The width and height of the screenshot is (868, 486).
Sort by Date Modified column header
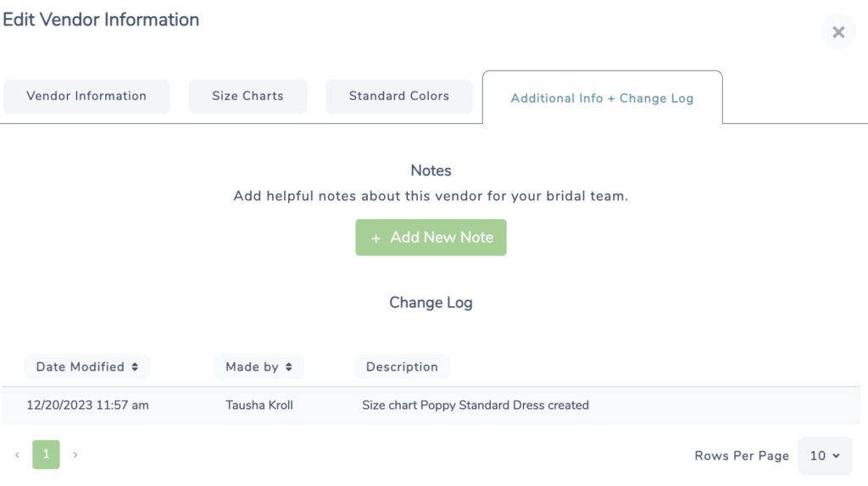pos(87,367)
